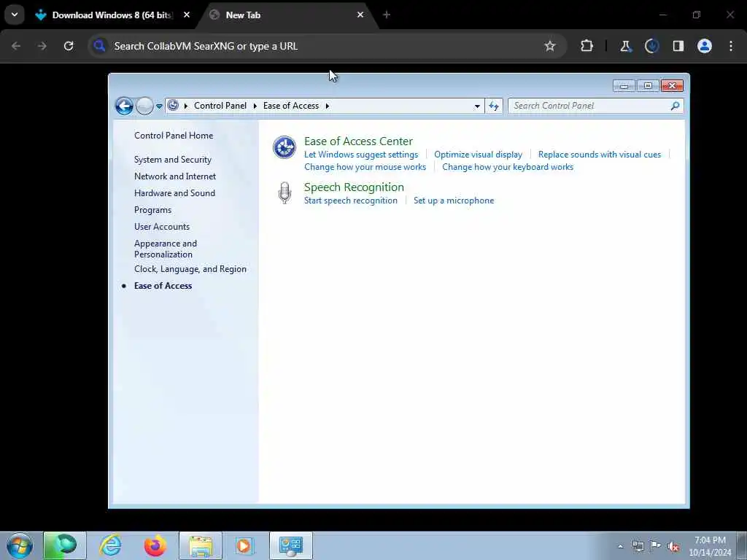747x560 pixels.
Task: Open the browser three-dot menu
Action: click(731, 46)
